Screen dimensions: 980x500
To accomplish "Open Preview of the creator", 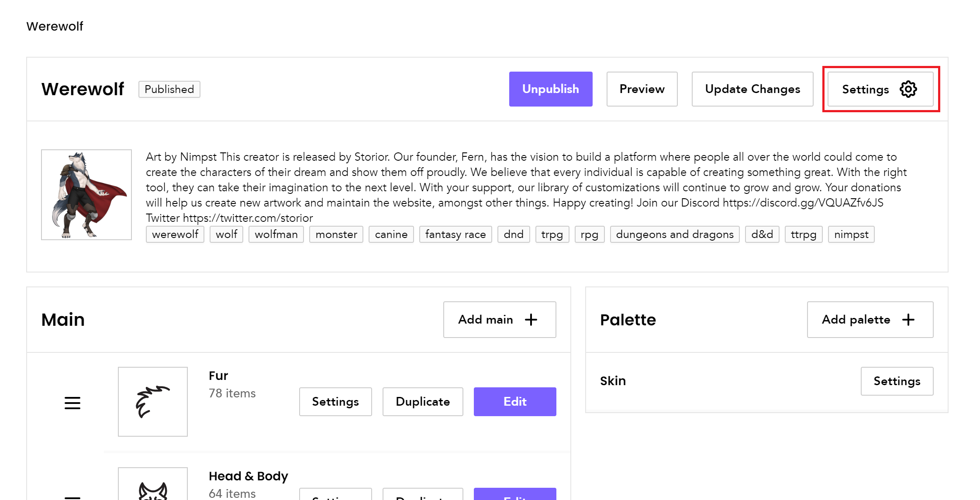I will click(642, 89).
